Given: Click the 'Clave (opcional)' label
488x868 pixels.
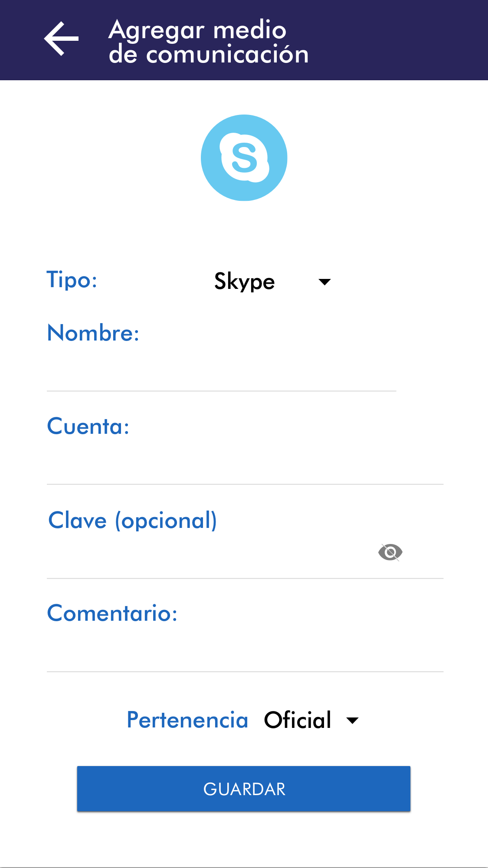Looking at the screenshot, I should tap(132, 521).
